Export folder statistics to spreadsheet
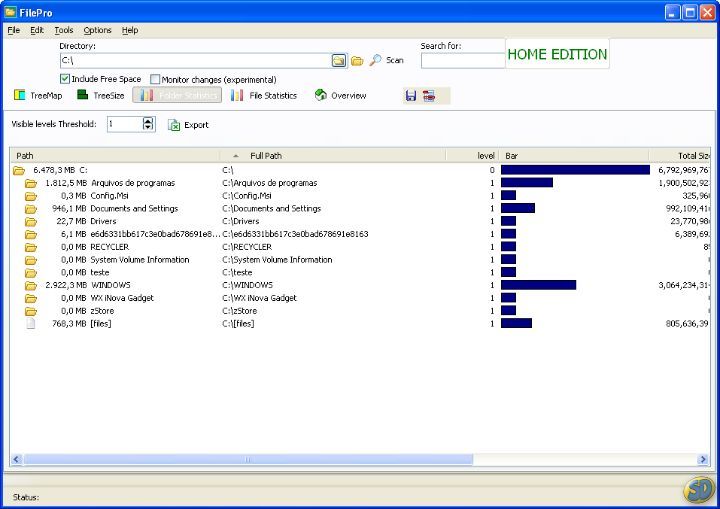Screen dimensions: 720x509 pos(188,125)
